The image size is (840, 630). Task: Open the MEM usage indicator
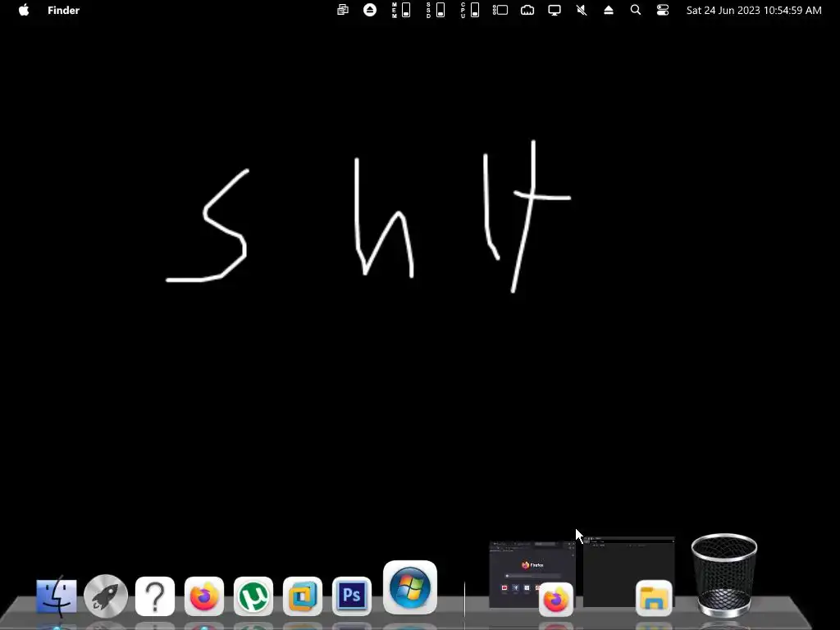[401, 10]
